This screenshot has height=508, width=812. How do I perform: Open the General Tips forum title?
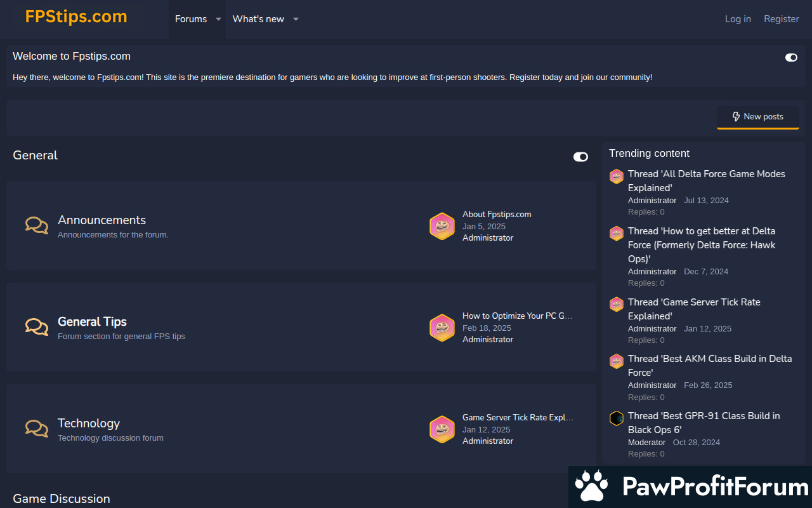coord(92,322)
